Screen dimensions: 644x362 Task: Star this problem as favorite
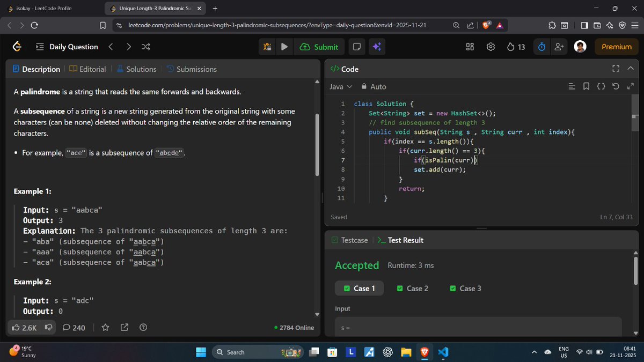click(x=106, y=327)
